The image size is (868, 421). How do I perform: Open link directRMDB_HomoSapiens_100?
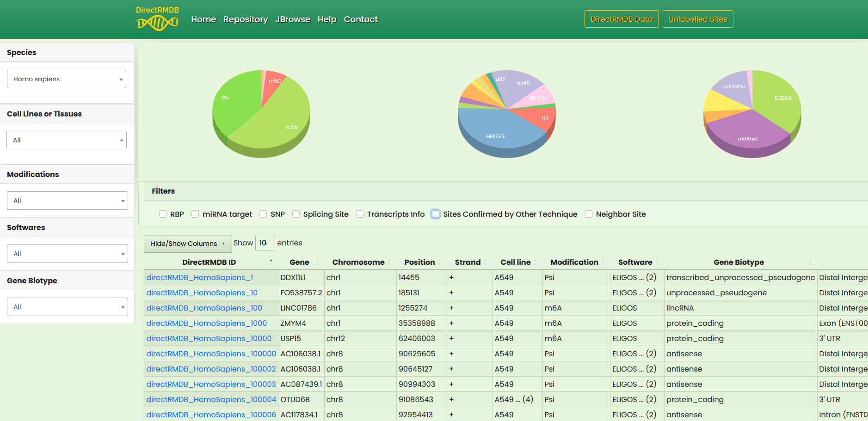204,308
